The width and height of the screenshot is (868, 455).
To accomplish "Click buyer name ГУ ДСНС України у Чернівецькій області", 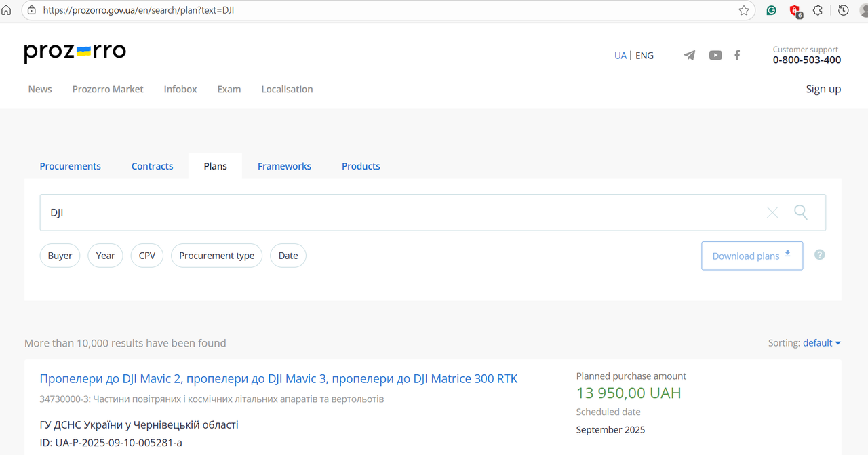I will 139,425.
